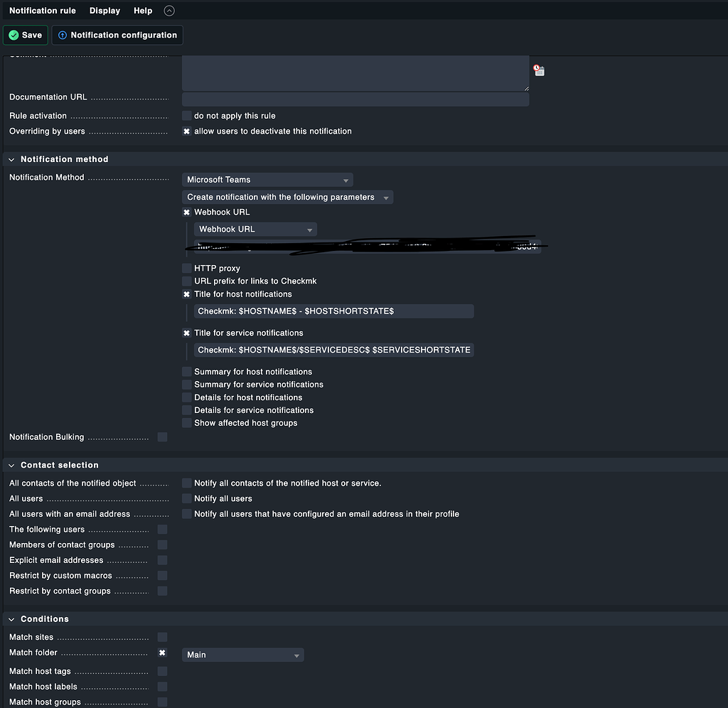728x708 pixels.
Task: Click the Documentation URL input field
Action: pyautogui.click(x=355, y=100)
